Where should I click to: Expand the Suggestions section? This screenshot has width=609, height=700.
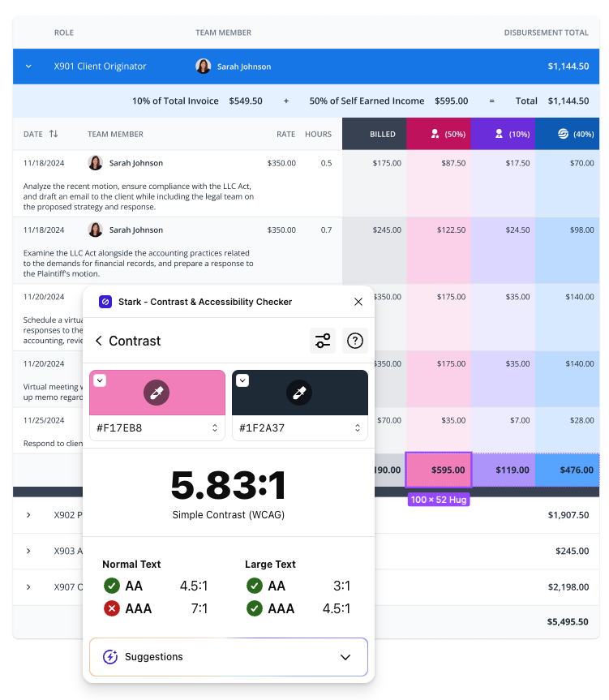pos(345,657)
